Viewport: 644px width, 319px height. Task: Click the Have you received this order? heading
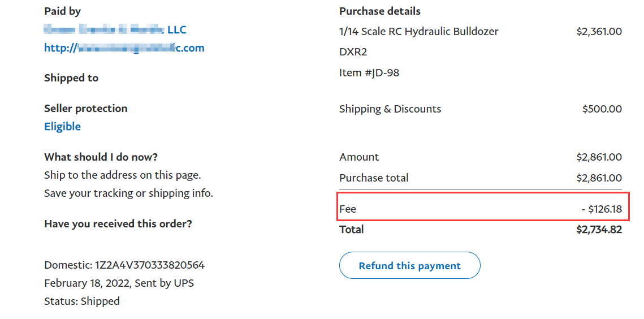tap(118, 224)
